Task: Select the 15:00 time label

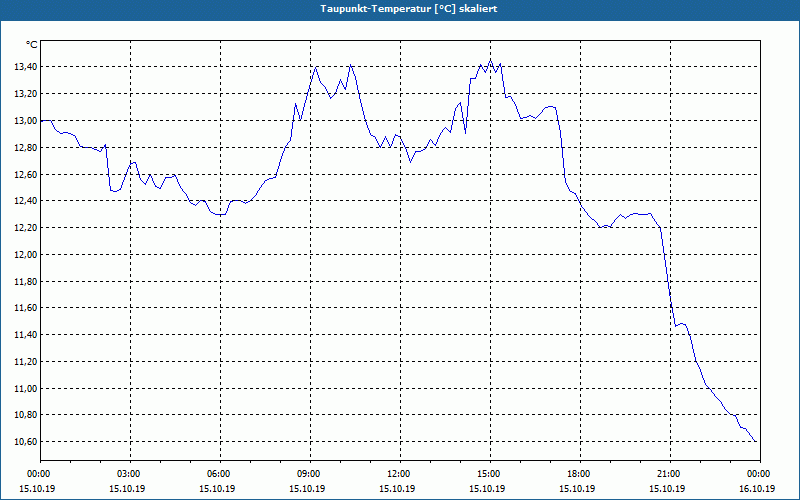Action: tap(490, 474)
